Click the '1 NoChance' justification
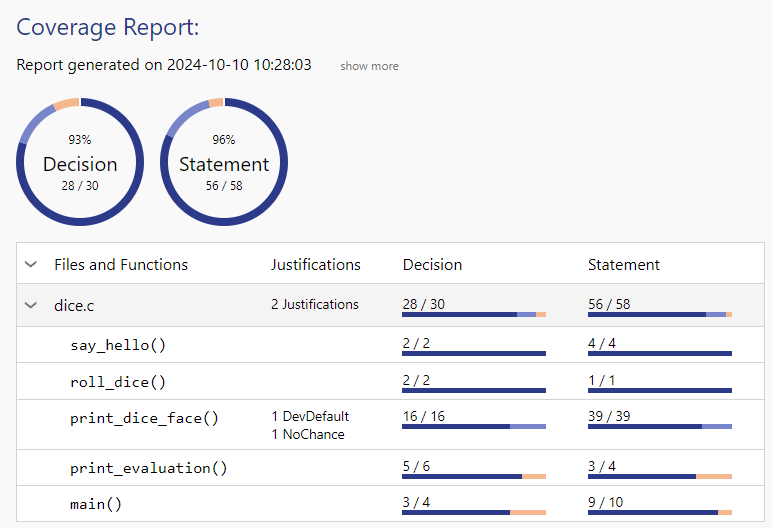 (x=307, y=434)
